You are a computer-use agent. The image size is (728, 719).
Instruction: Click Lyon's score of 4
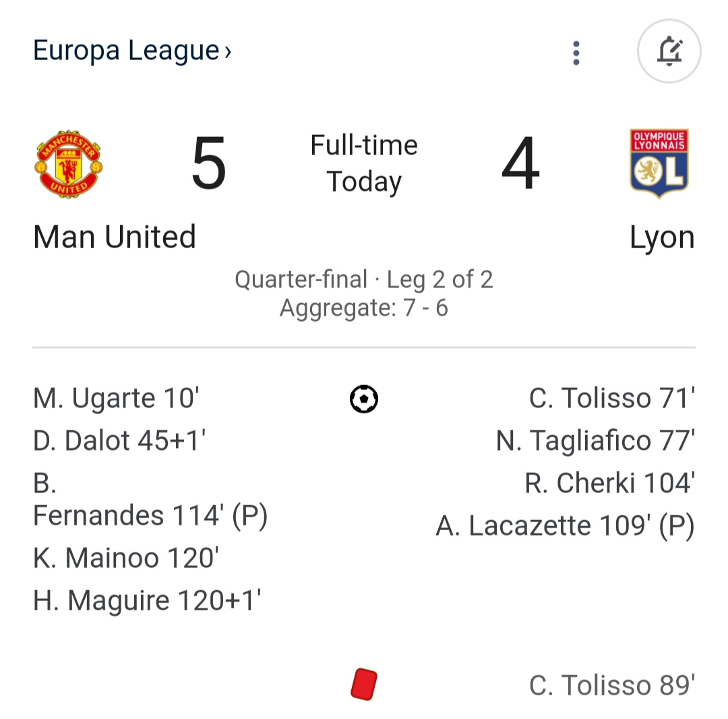click(x=520, y=164)
